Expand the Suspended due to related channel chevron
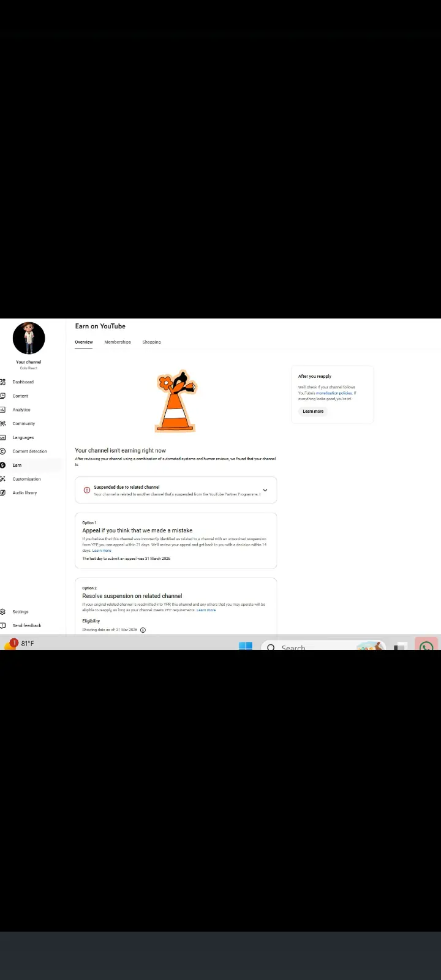Viewport: 441px width, 980px height. click(x=265, y=490)
